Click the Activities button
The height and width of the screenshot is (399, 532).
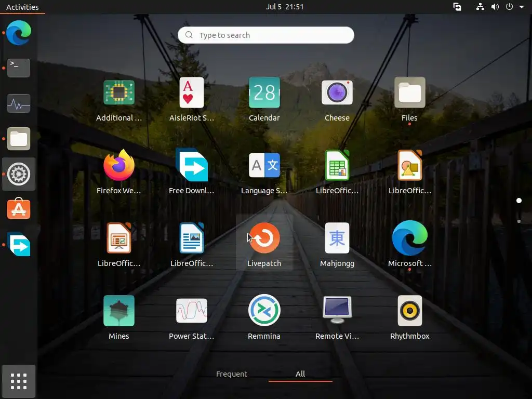[22, 7]
